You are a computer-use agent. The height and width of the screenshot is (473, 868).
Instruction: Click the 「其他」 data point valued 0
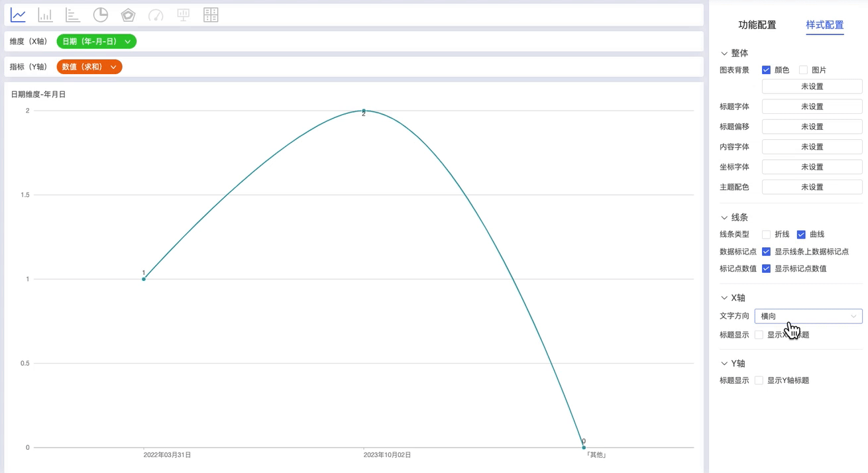pos(584,447)
